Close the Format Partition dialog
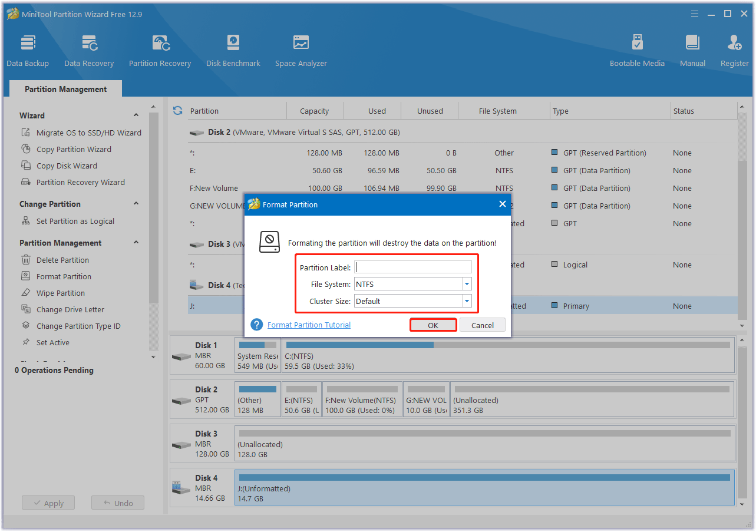Viewport: 756px width, 532px height. pos(503,204)
